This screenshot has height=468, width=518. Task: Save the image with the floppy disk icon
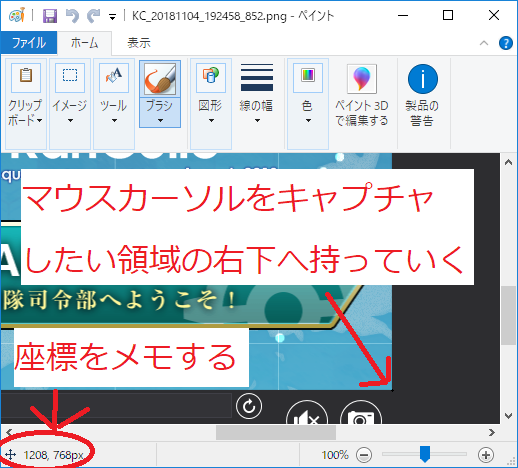click(50, 16)
